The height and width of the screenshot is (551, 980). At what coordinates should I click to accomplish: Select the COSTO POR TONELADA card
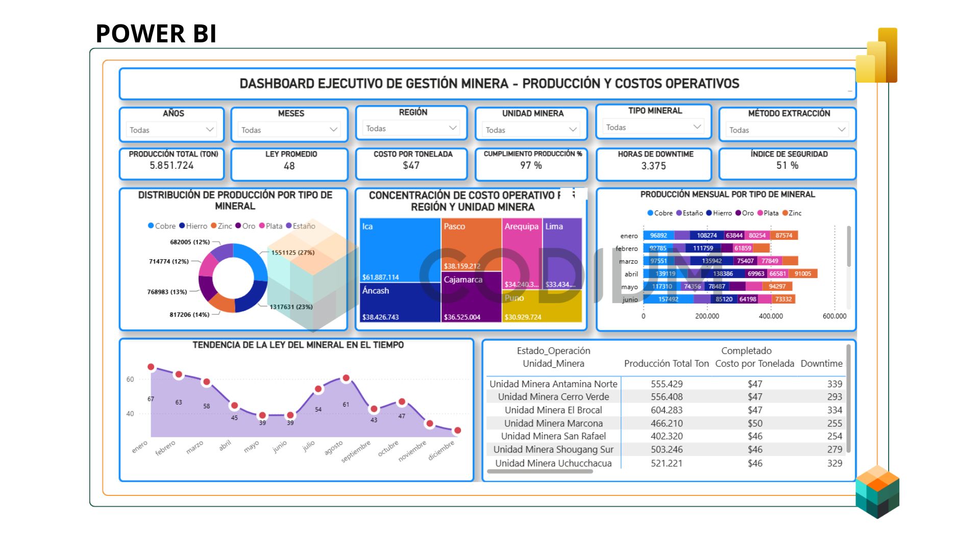pyautogui.click(x=411, y=164)
